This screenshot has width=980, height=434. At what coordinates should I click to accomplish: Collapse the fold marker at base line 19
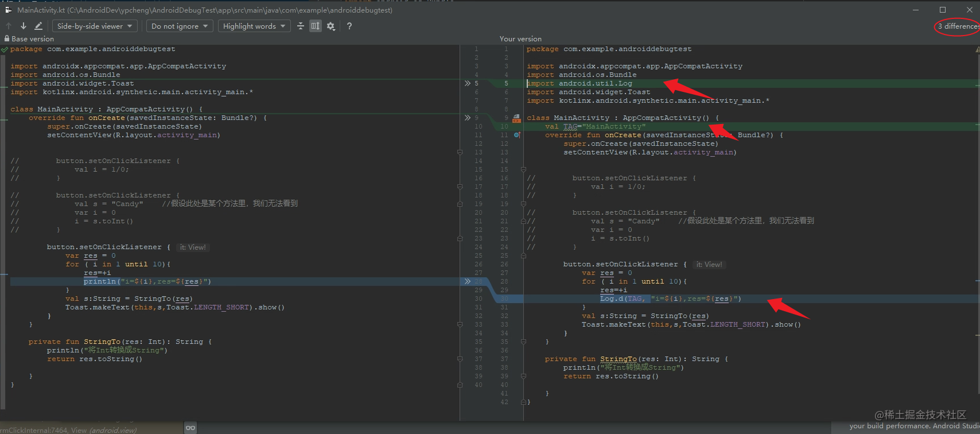(x=460, y=204)
